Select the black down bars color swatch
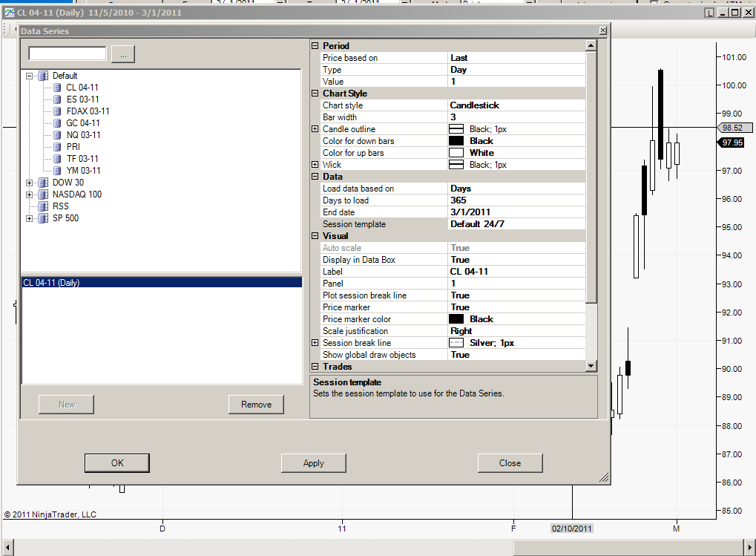The image size is (756, 556). coord(456,141)
